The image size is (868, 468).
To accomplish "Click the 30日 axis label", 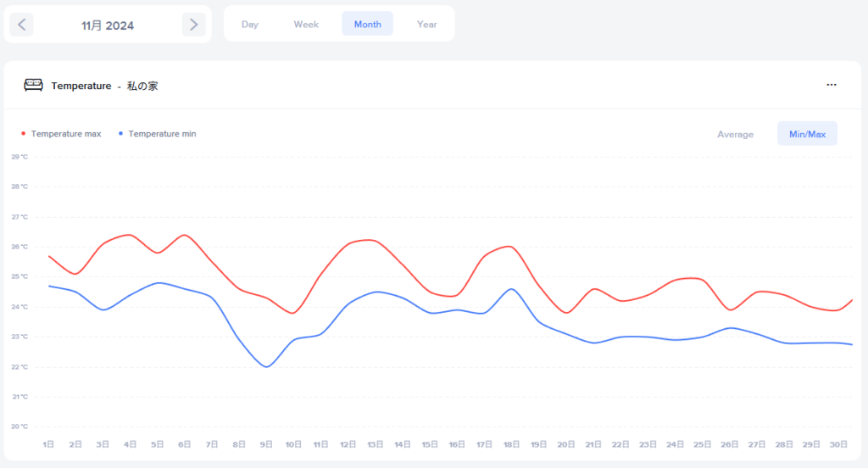I will 838,444.
